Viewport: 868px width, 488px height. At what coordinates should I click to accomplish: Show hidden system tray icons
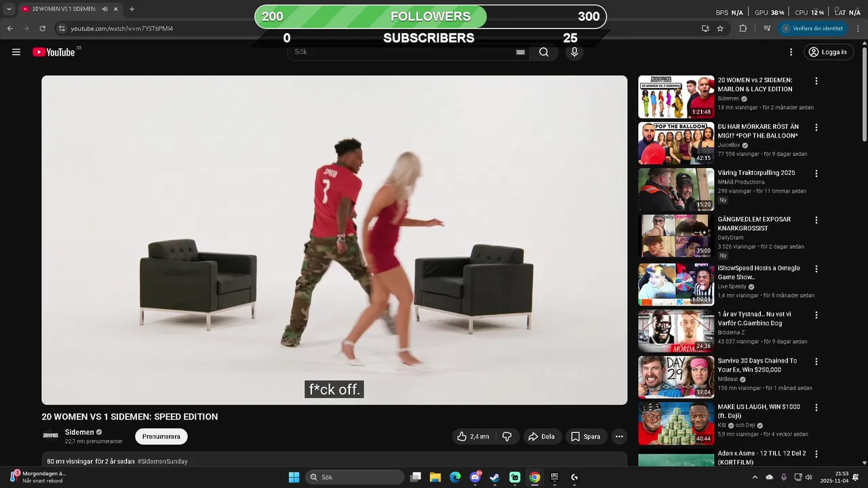point(755,477)
